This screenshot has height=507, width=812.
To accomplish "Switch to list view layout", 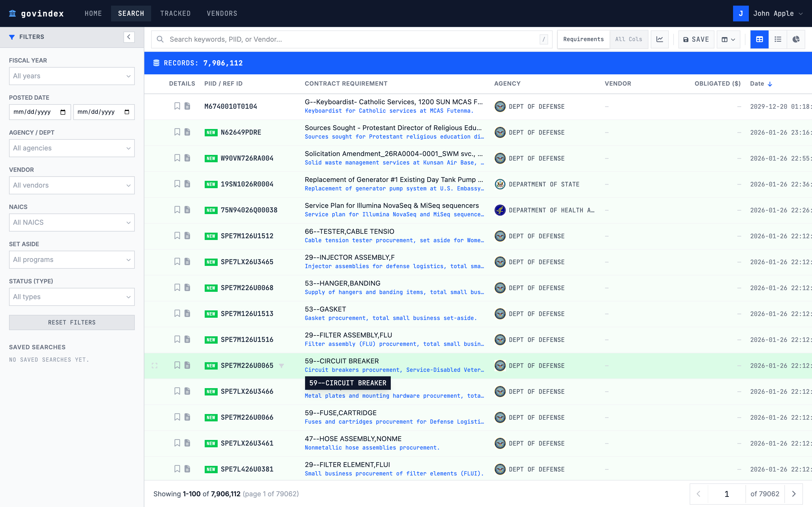I will click(778, 39).
